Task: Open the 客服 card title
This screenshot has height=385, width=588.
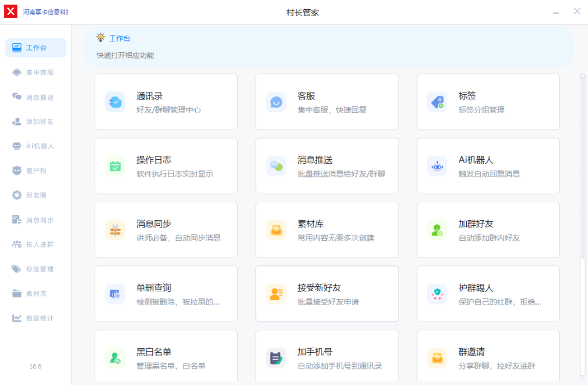Action: (306, 96)
